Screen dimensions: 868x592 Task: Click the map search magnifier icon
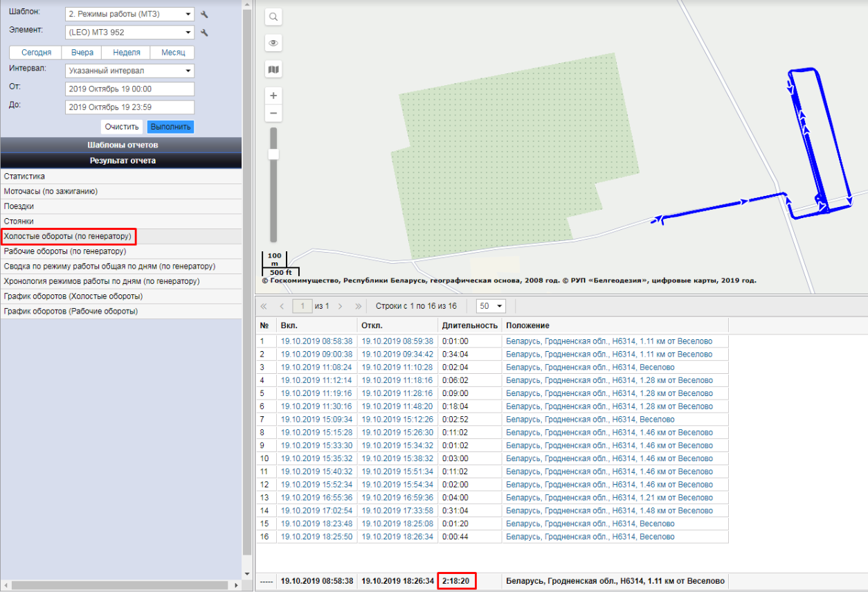[x=273, y=17]
